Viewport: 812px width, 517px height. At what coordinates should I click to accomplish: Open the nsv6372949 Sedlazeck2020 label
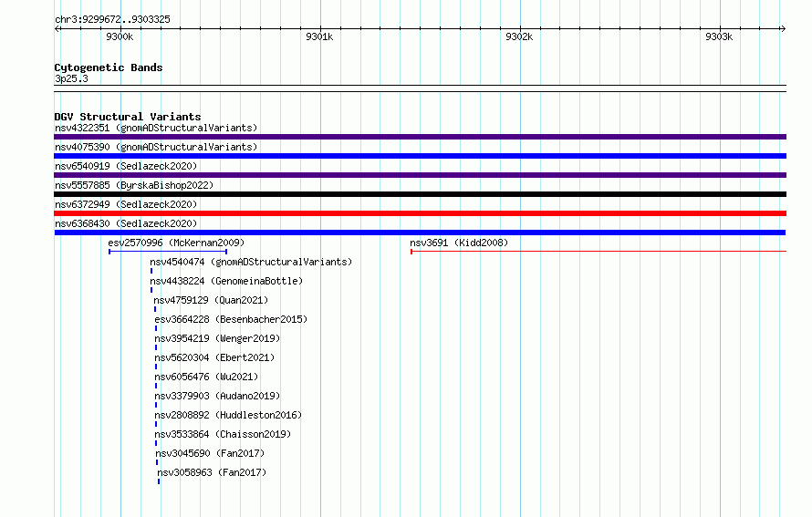(x=126, y=204)
